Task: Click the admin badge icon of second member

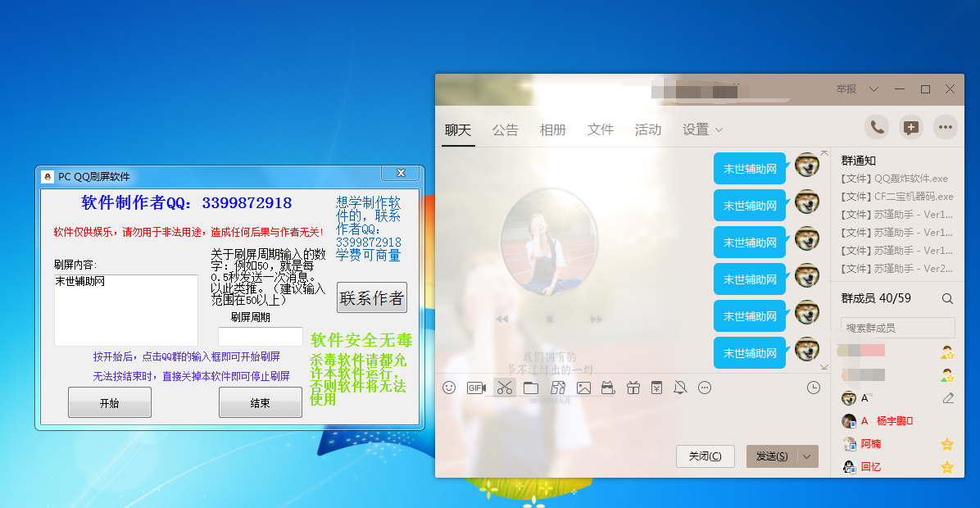Action: [947, 375]
